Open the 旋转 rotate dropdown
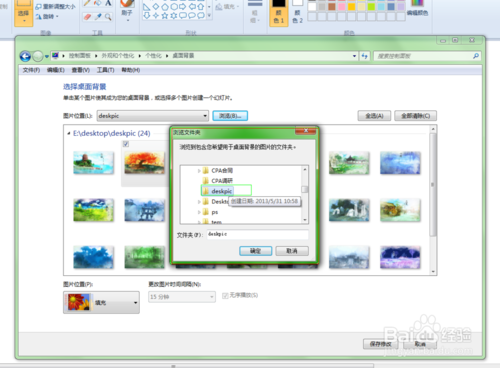 click(x=47, y=16)
